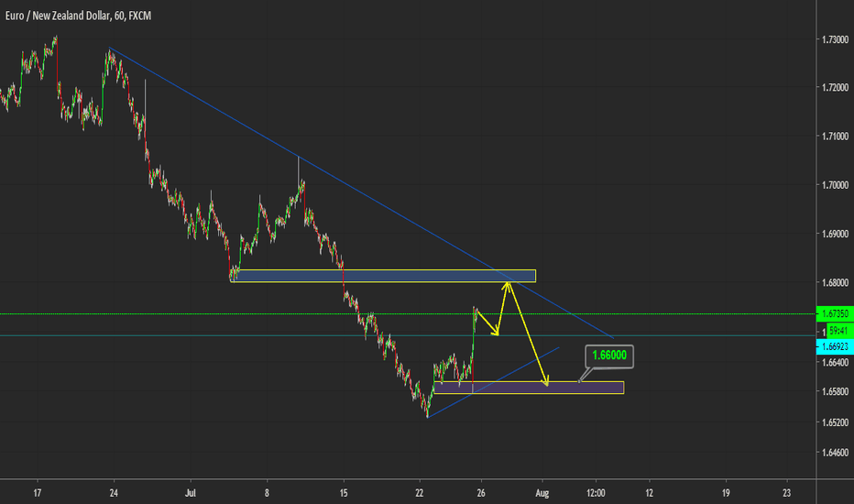Click the 1.64600 price axis value

(x=835, y=453)
